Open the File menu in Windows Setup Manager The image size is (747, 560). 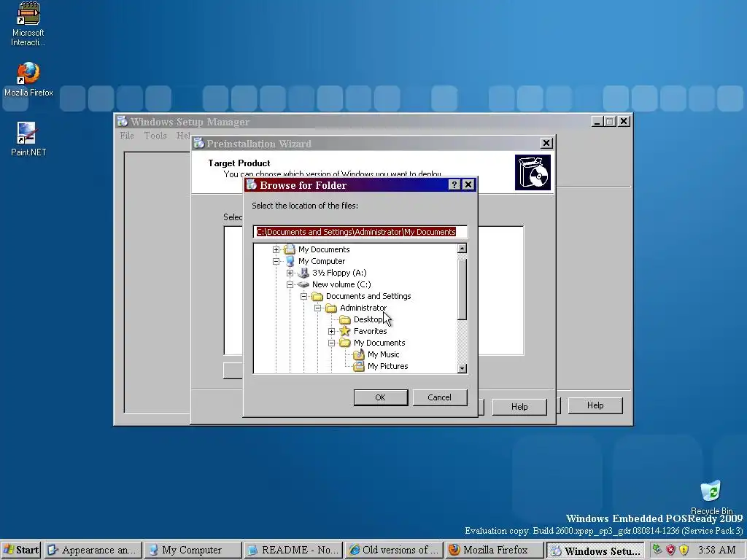pyautogui.click(x=127, y=135)
